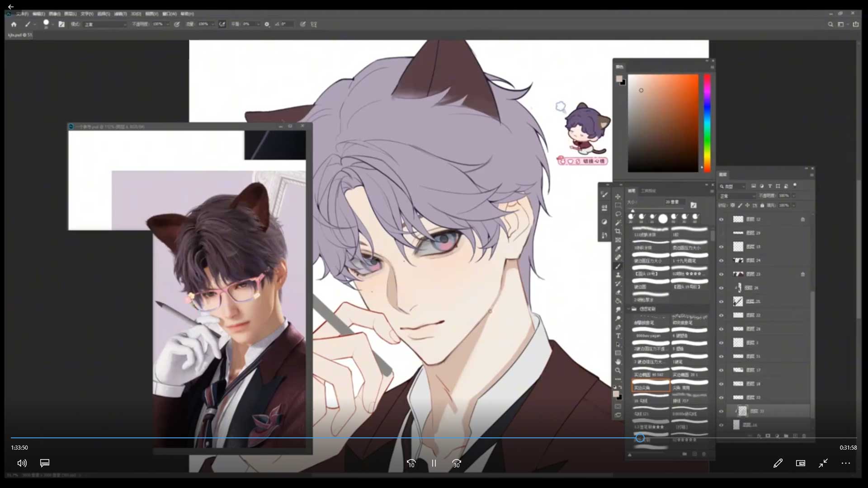This screenshot has width=868, height=488.
Task: Select the Lasso tool
Action: pyautogui.click(x=618, y=214)
